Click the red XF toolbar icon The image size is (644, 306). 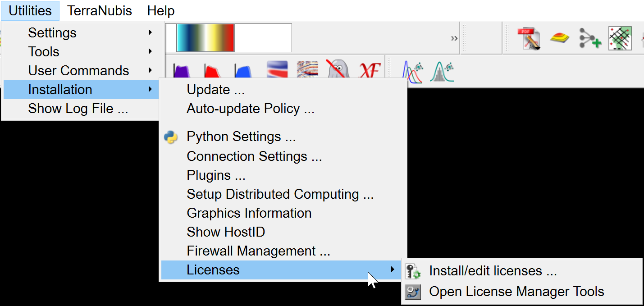point(370,71)
